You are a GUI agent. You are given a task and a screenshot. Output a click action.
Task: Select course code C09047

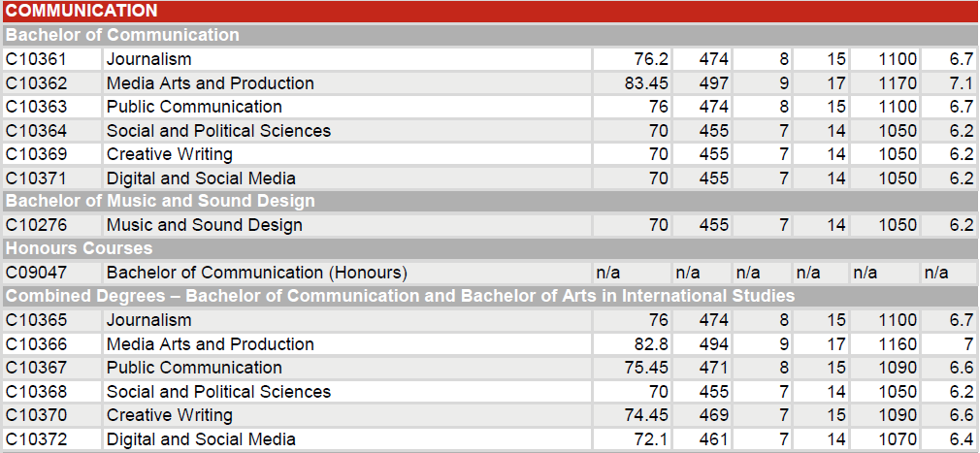[x=37, y=273]
